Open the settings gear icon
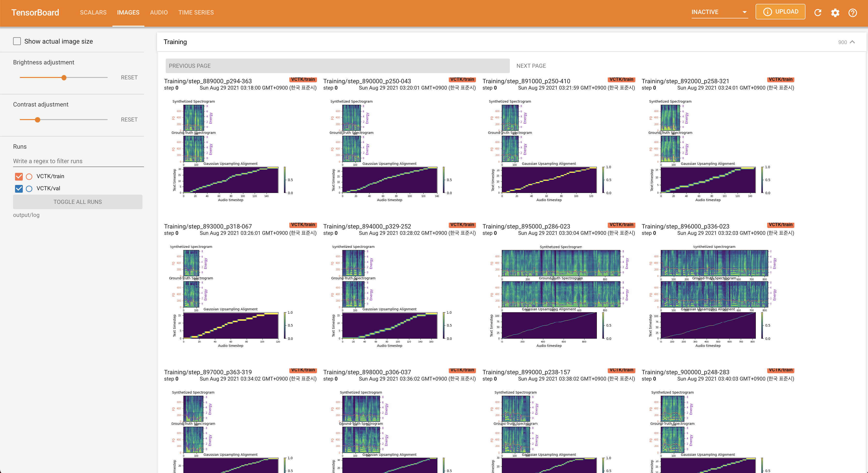 (835, 12)
